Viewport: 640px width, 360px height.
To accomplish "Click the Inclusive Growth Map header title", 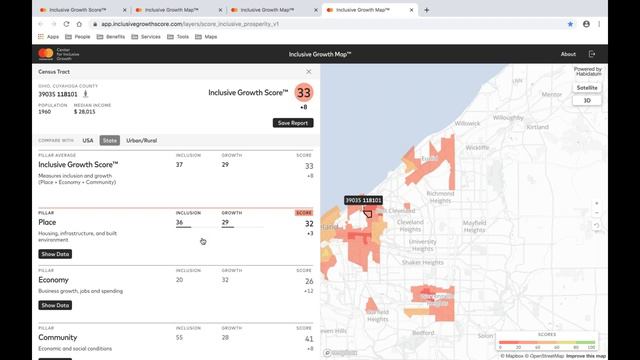I will click(x=320, y=54).
